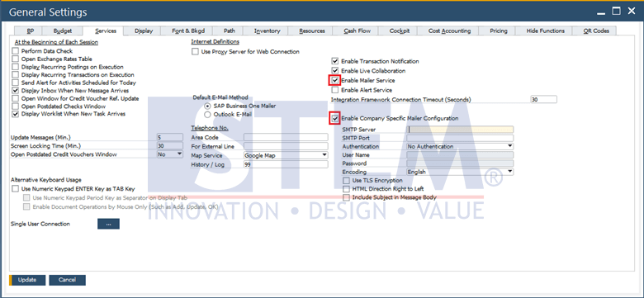Image resolution: width=644 pixels, height=298 pixels.
Task: Uncheck Display Inbox When New Message Arrives
Action: (x=16, y=90)
